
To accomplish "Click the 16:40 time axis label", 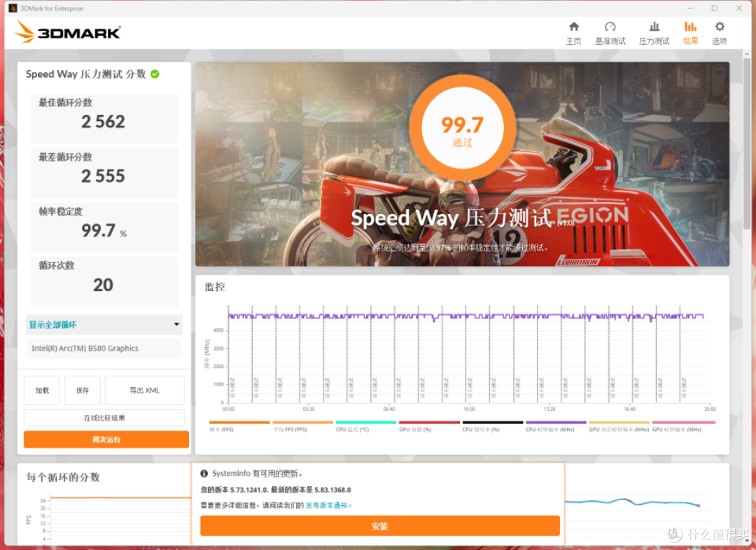I will point(630,409).
